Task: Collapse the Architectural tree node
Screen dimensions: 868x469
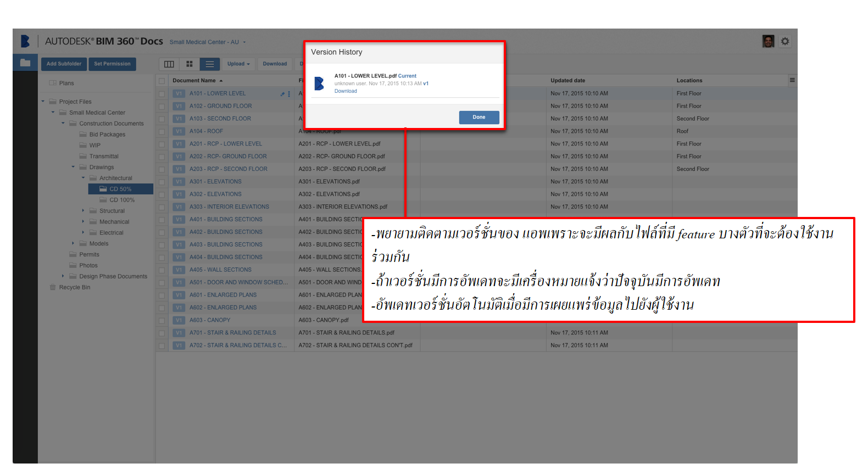Action: click(84, 178)
